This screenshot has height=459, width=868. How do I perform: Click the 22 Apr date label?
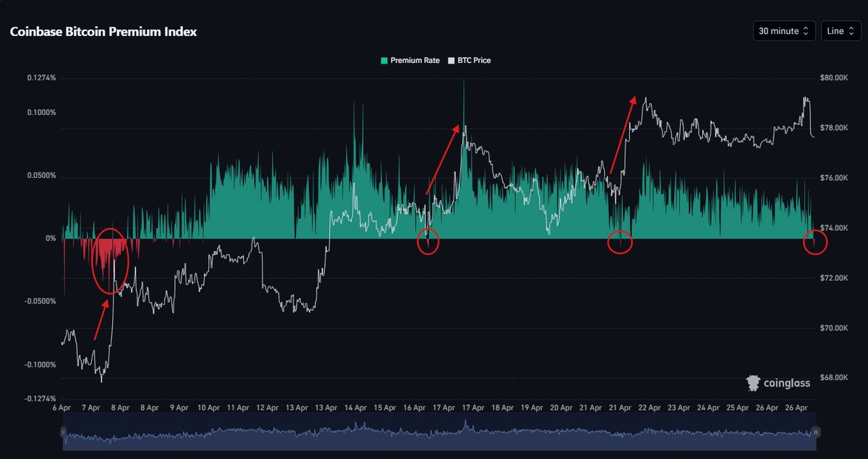point(650,408)
